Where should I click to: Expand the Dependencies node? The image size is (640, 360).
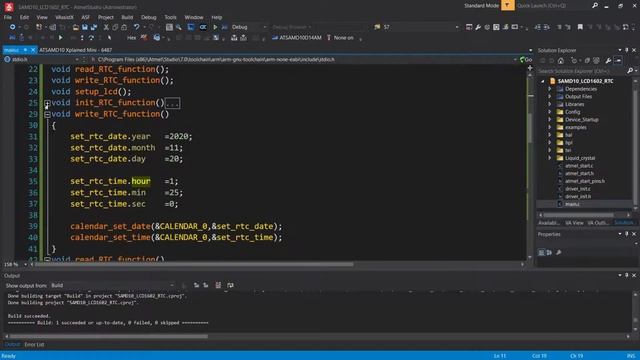pos(550,89)
